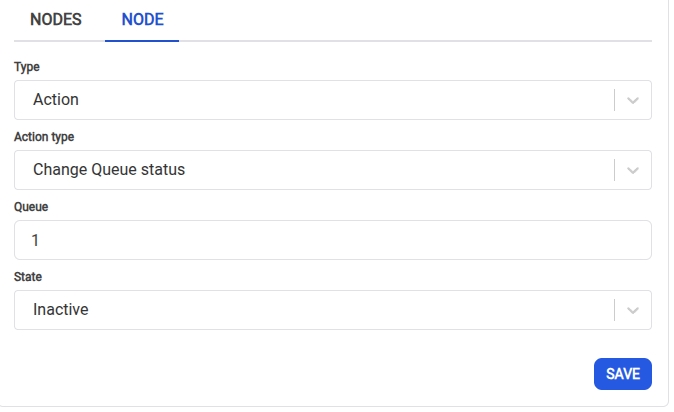This screenshot has width=674, height=412.
Task: Focus the Queue input field
Action: (333, 240)
